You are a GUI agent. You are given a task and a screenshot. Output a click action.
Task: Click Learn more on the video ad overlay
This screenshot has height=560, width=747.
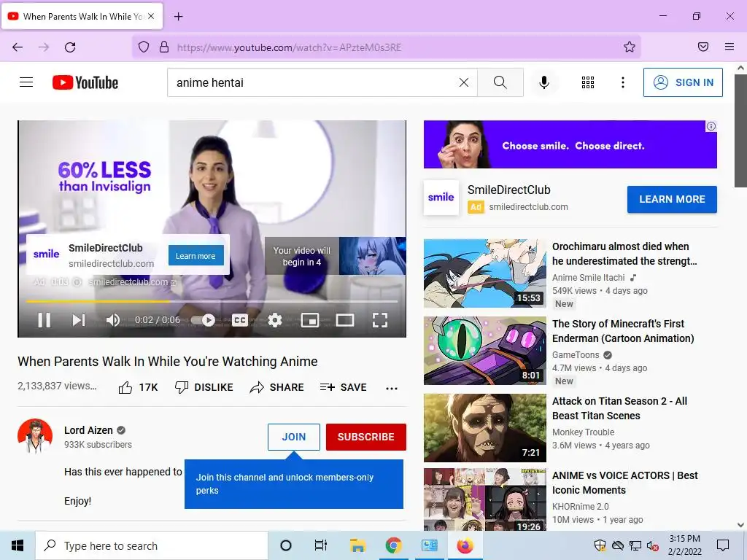[x=196, y=256]
